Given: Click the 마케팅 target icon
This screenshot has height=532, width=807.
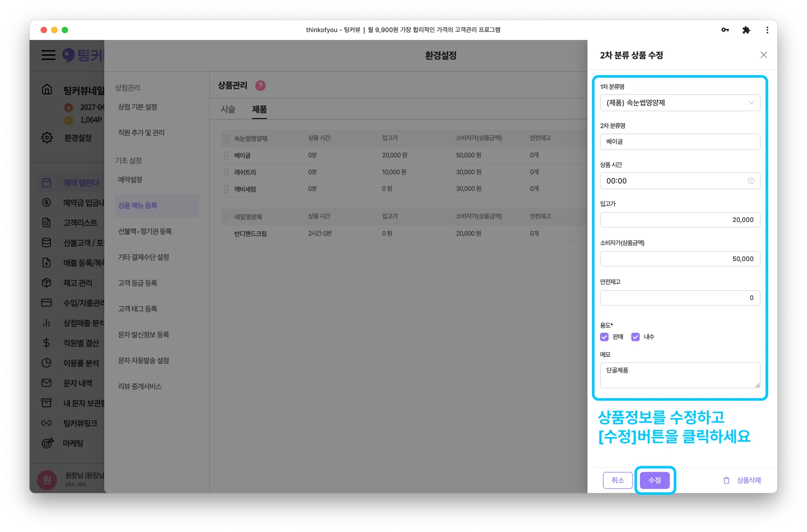Looking at the screenshot, I should (x=47, y=443).
